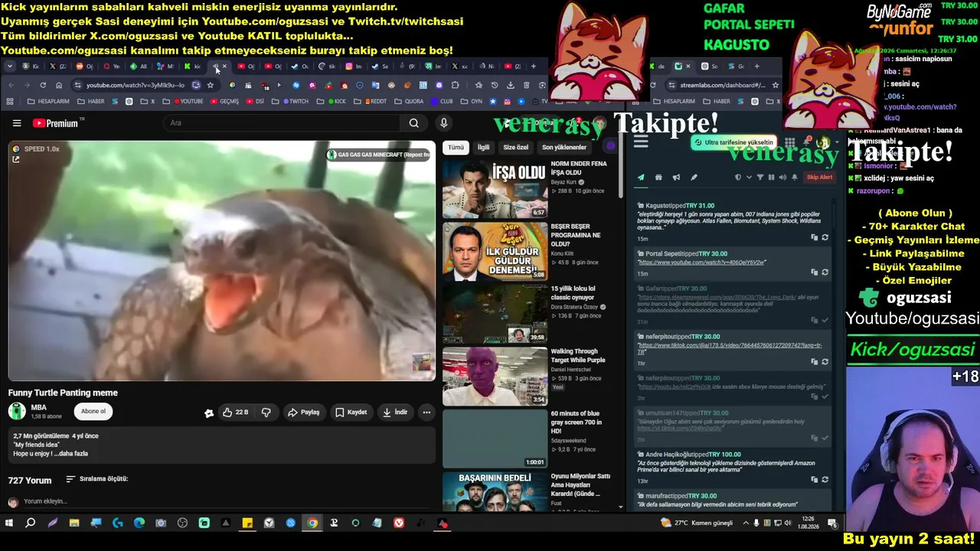This screenshot has width=980, height=551.
Task: Select the 'Tümü' filter chip
Action: point(456,148)
